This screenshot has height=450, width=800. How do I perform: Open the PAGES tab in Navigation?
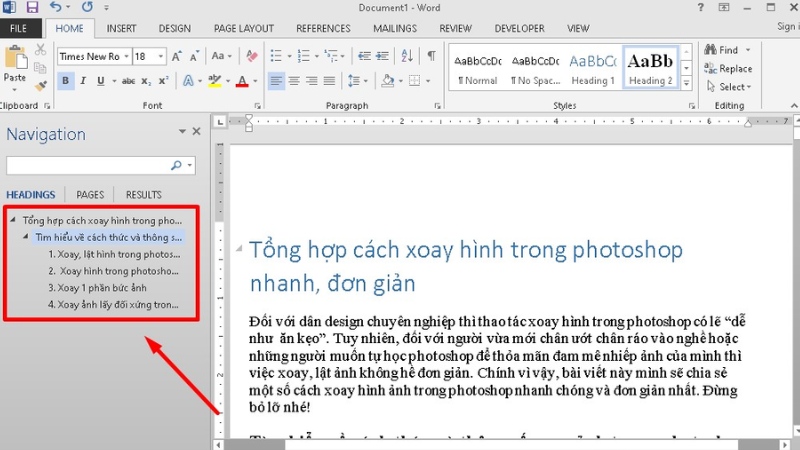(x=90, y=195)
